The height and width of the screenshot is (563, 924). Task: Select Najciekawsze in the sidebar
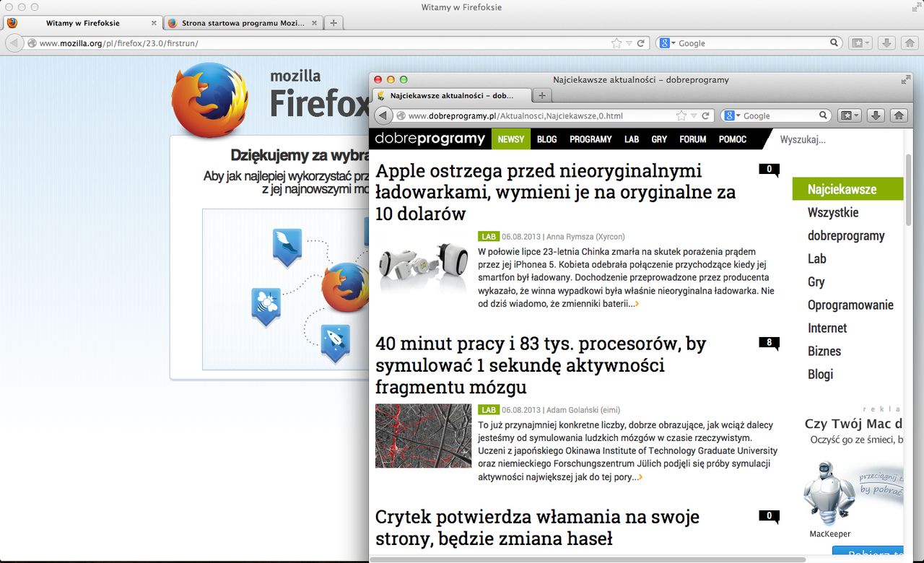tap(847, 189)
